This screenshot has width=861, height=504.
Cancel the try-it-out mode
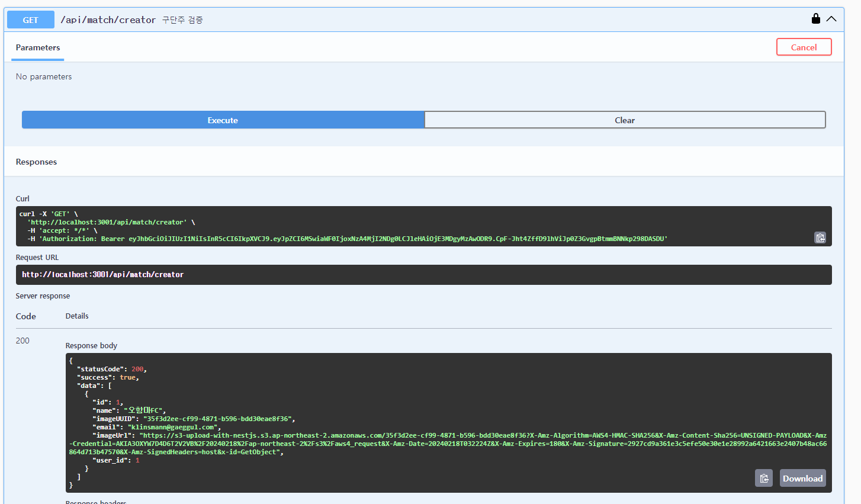[x=804, y=47]
